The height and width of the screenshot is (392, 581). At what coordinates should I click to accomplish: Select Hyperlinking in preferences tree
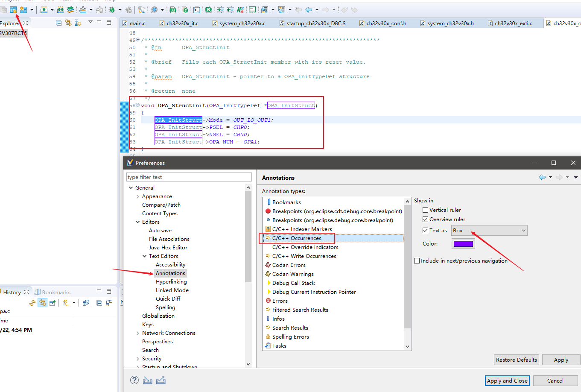[171, 282]
